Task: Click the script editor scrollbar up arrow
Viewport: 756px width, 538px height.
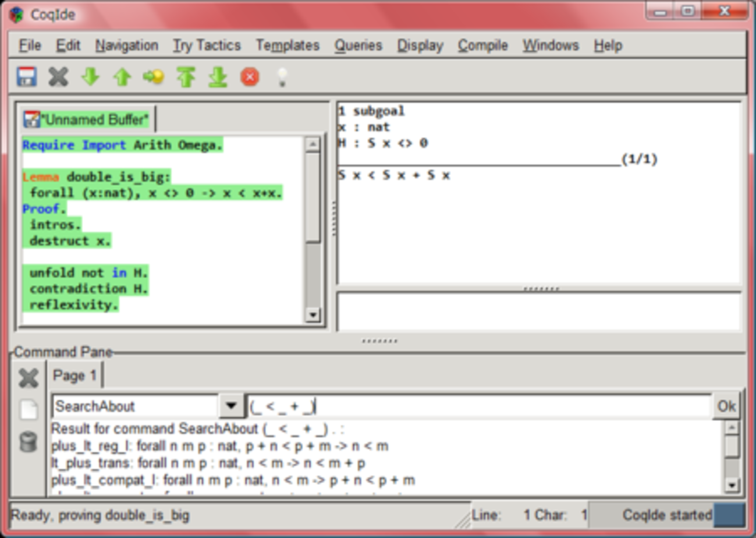Action: 313,144
